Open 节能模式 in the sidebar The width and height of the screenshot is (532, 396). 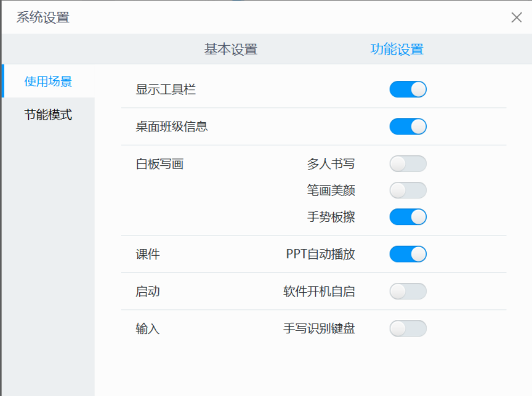coord(48,115)
